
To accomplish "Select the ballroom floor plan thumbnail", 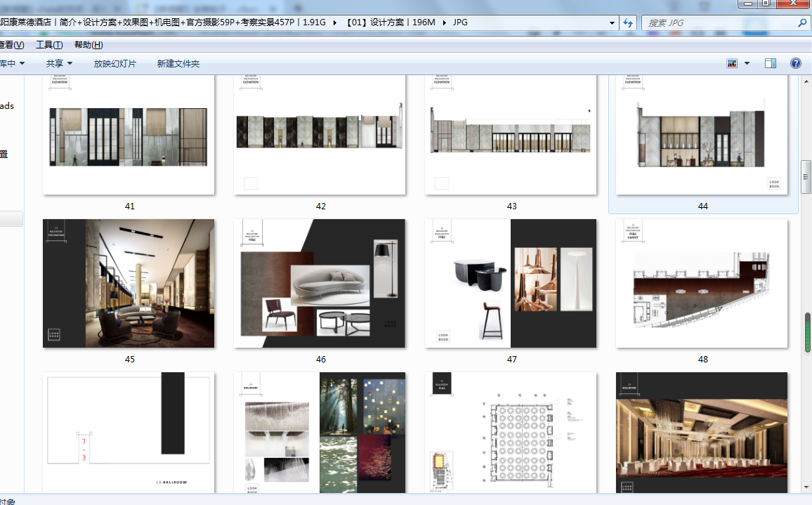I will click(x=511, y=433).
